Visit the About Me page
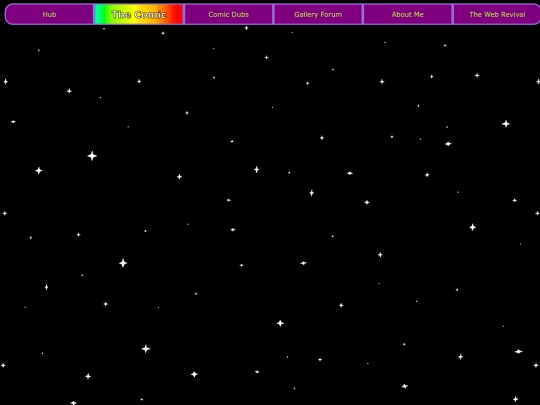The width and height of the screenshot is (540, 405). 407,14
